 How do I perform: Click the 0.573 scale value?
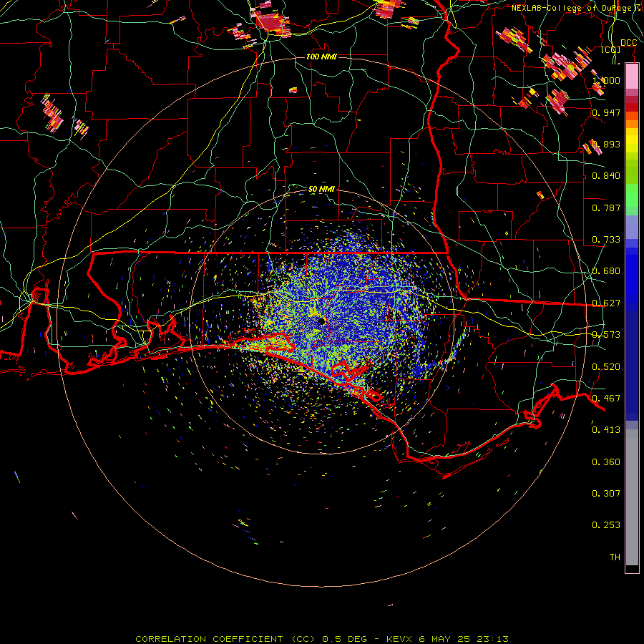pos(606,335)
